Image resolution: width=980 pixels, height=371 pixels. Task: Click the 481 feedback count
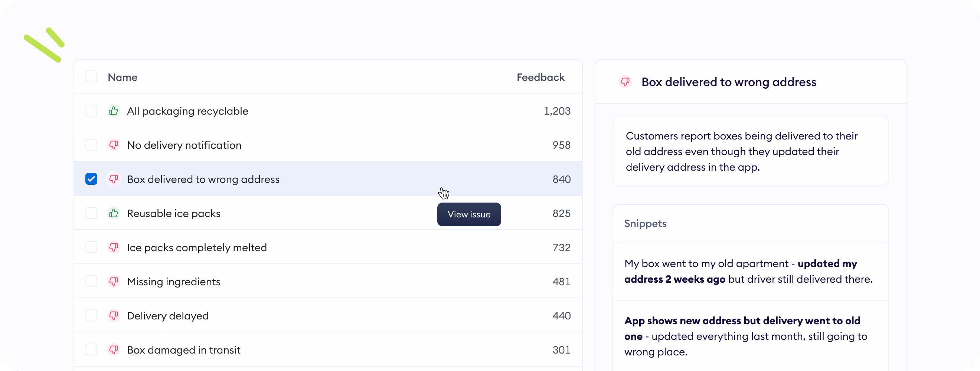point(562,281)
